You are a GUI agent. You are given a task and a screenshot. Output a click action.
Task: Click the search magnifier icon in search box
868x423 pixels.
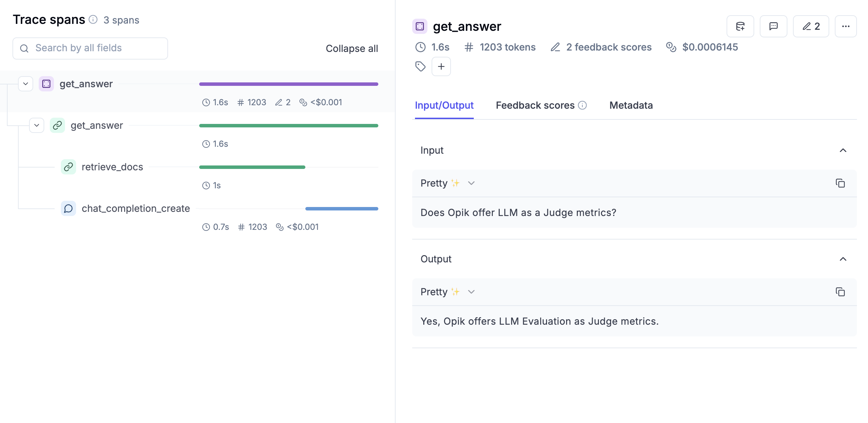(24, 48)
